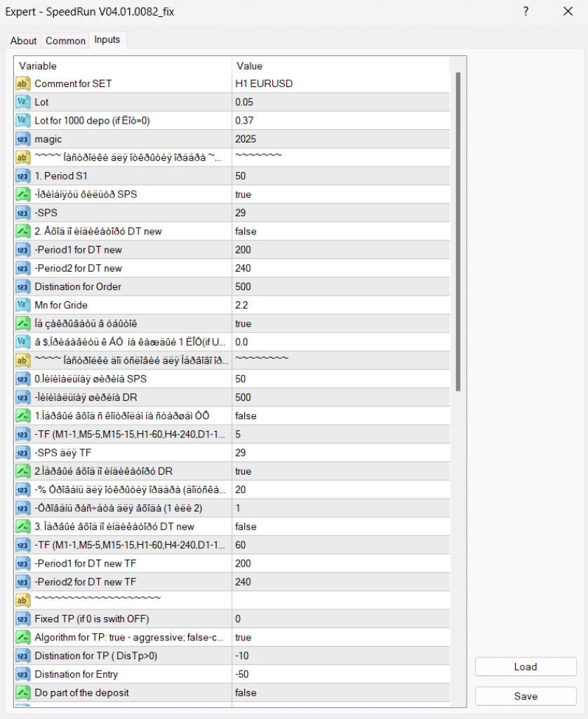Select the 'Distination for Order' variable name

pyautogui.click(x=78, y=286)
